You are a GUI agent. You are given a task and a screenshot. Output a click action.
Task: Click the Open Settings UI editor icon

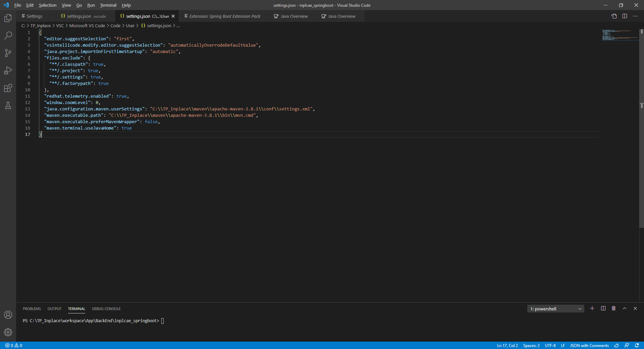point(614,16)
